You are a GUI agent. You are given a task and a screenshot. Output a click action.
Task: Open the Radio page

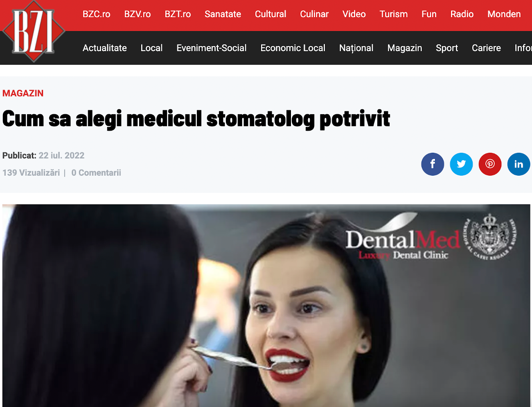tap(462, 14)
